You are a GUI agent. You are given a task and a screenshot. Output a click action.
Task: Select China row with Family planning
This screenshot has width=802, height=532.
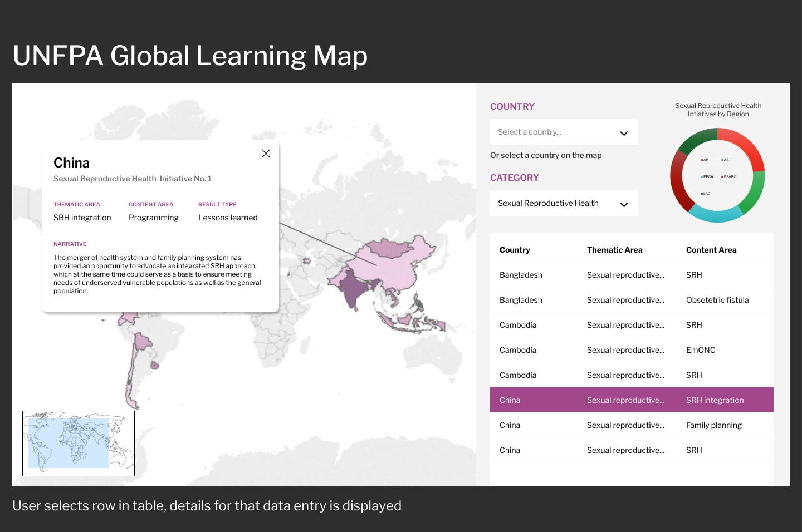click(x=632, y=425)
